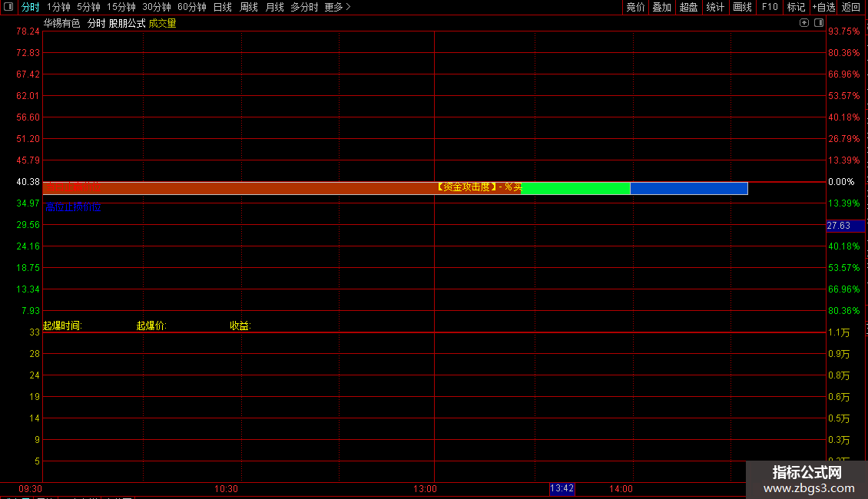Add stock via +自选 button
This screenshot has height=499, width=868.
823,7
